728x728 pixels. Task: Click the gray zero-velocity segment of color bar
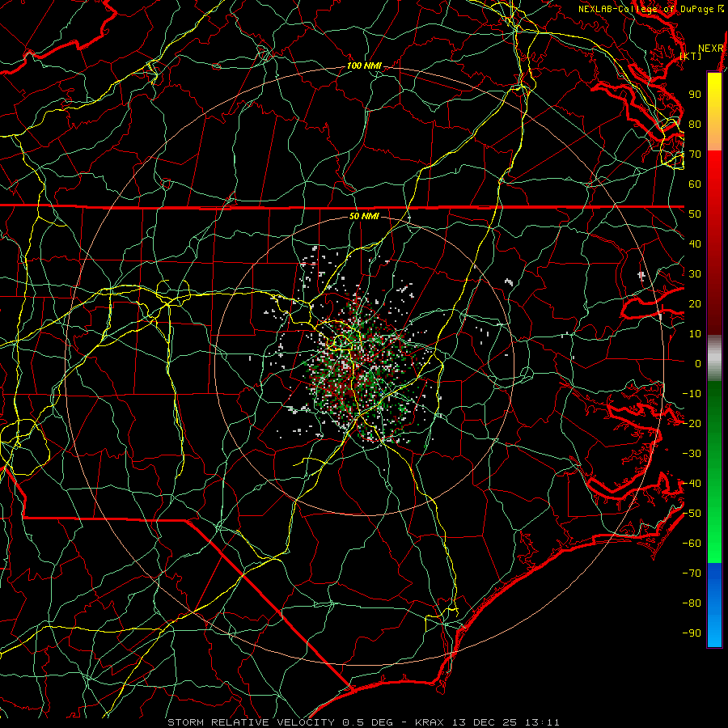[x=714, y=358]
